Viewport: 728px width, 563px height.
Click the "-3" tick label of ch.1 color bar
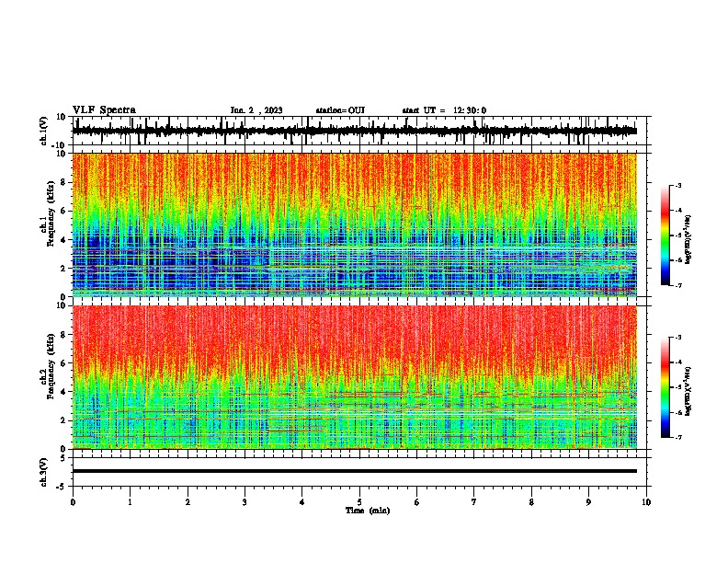point(678,185)
